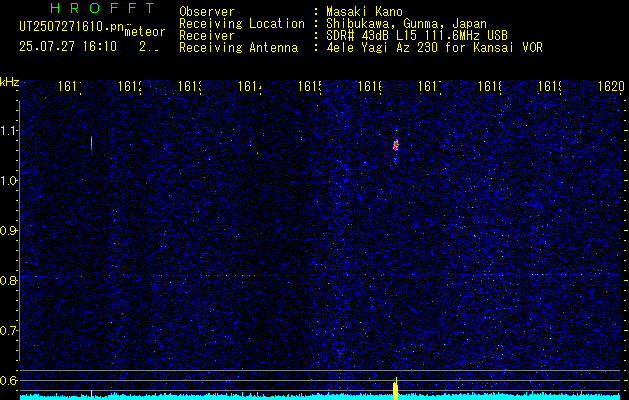Click the 1612 time axis label

[x=130, y=86]
